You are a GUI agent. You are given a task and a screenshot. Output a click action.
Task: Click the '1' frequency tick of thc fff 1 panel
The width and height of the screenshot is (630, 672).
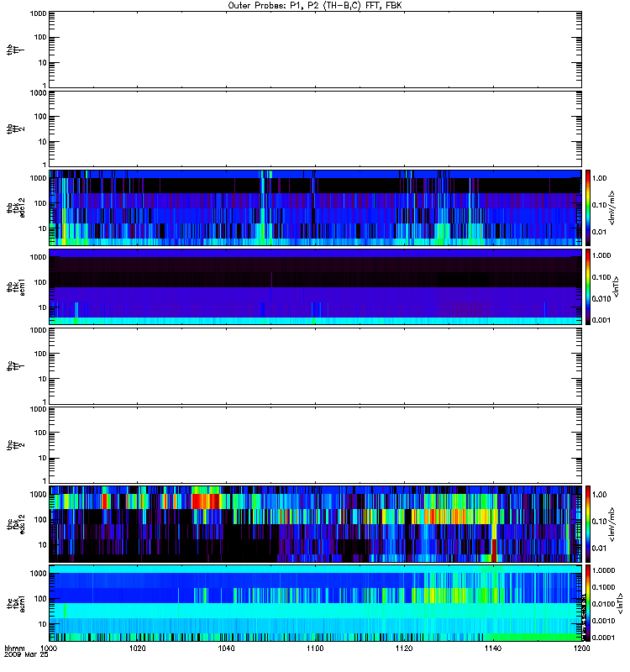click(x=45, y=402)
